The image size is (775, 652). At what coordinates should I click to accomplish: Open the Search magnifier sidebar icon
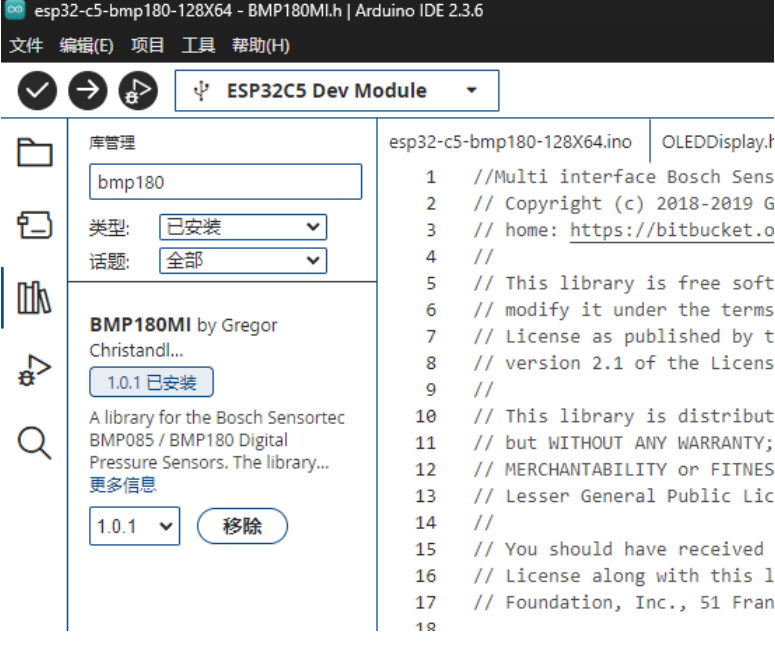pyautogui.click(x=34, y=443)
